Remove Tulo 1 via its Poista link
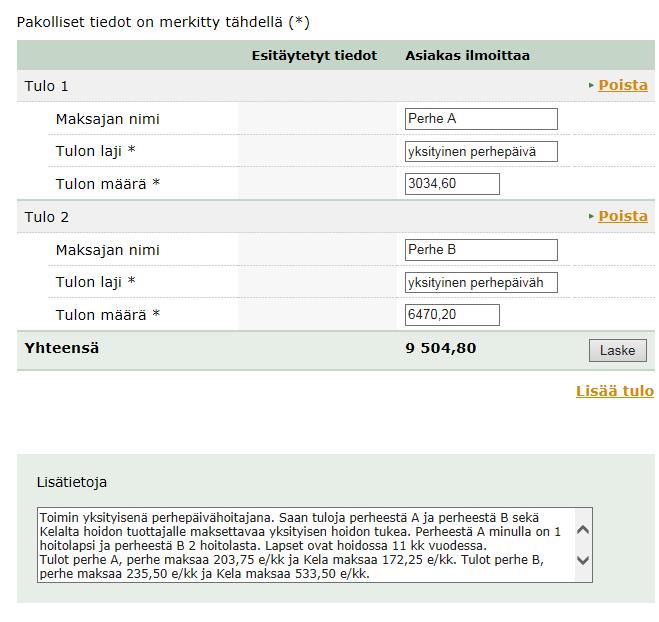 622,85
